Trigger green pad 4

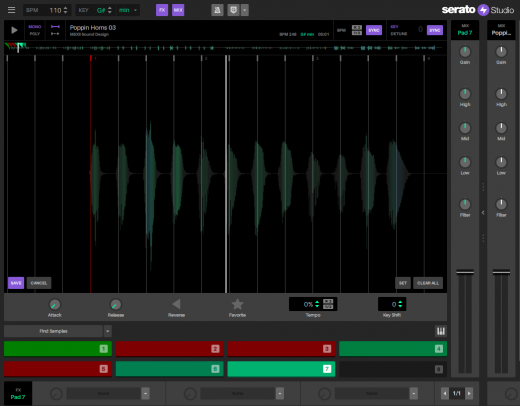[393, 349]
